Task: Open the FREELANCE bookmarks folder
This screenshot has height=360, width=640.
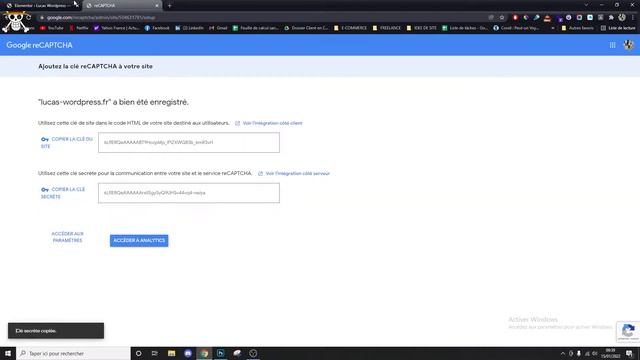Action: point(387,28)
